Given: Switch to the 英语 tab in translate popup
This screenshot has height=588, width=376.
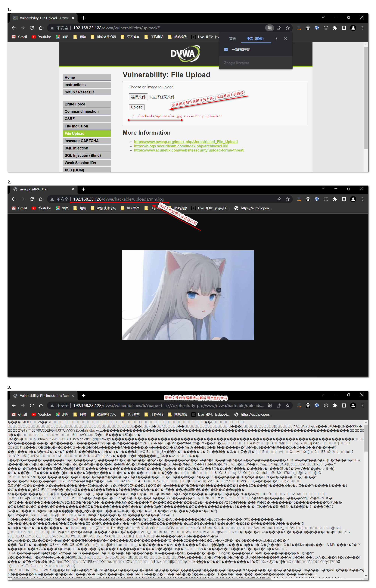Looking at the screenshot, I should [x=232, y=39].
